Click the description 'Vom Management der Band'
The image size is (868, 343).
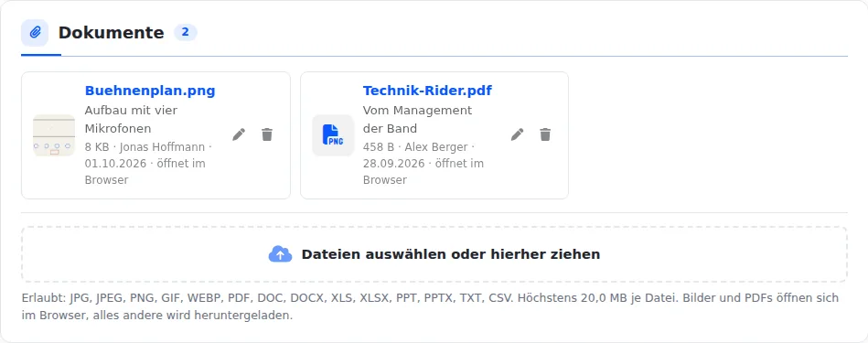coord(418,120)
